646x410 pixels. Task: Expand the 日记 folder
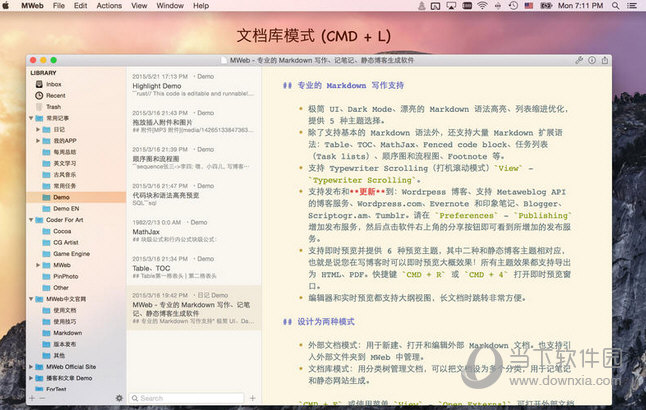[x=38, y=129]
